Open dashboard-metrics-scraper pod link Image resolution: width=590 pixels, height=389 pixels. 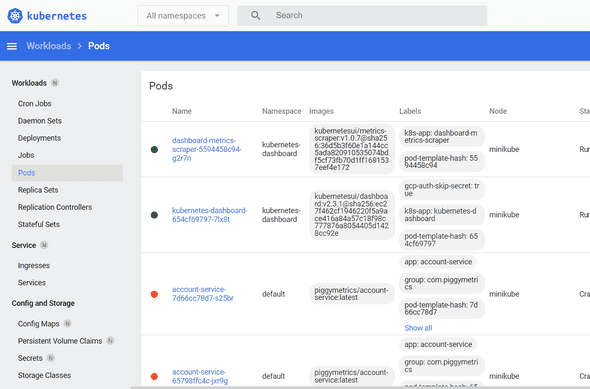tap(207, 149)
